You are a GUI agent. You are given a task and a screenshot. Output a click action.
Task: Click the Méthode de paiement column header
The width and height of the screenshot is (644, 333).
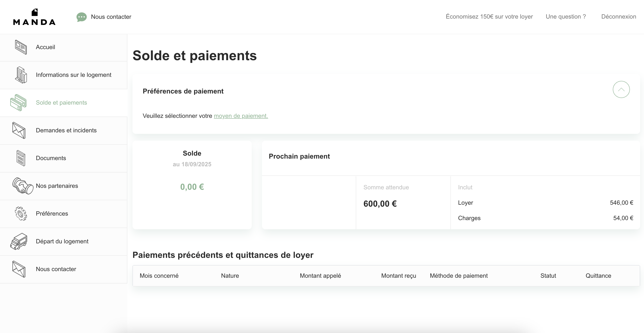tap(459, 276)
